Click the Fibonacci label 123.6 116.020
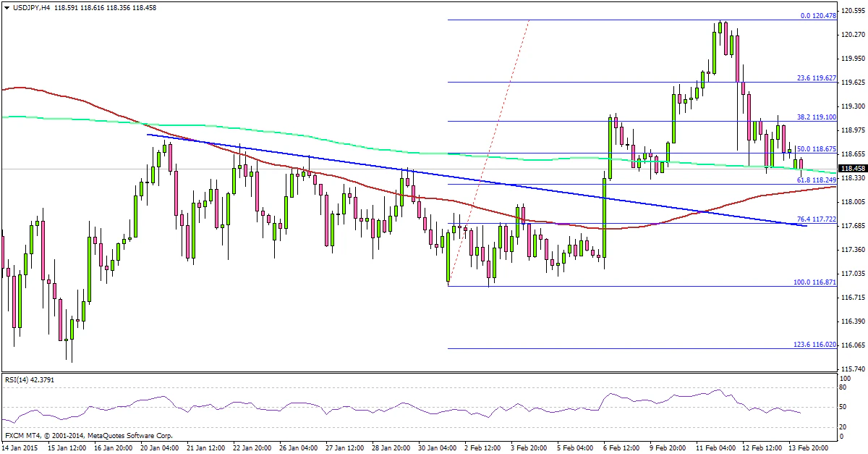 click(815, 343)
